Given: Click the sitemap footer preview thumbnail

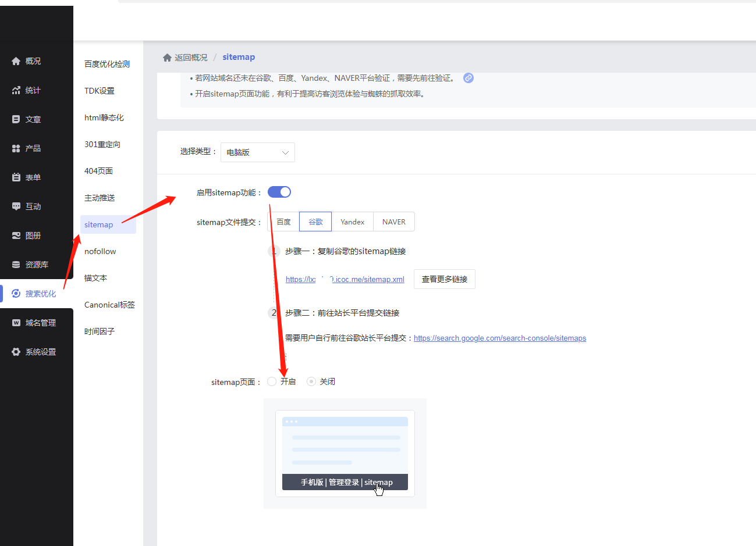Looking at the screenshot, I should pyautogui.click(x=345, y=454).
